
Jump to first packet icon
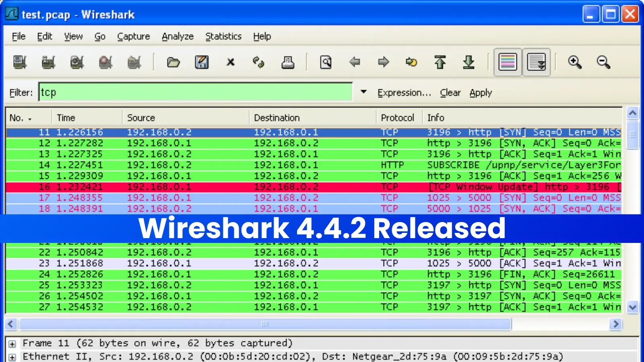click(x=440, y=62)
